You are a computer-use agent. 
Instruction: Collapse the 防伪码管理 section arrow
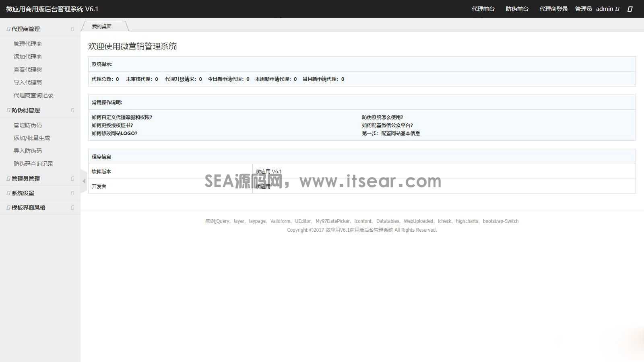tap(72, 110)
